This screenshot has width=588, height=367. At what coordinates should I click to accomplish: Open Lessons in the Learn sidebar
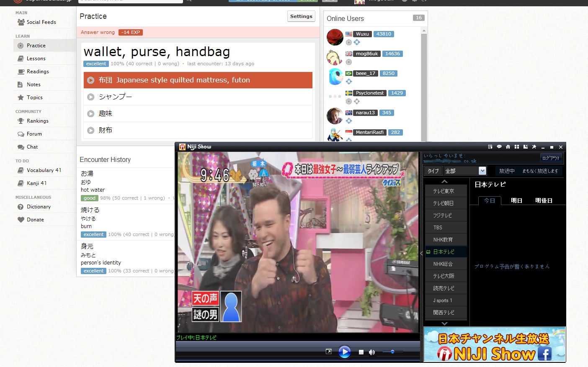tap(36, 59)
